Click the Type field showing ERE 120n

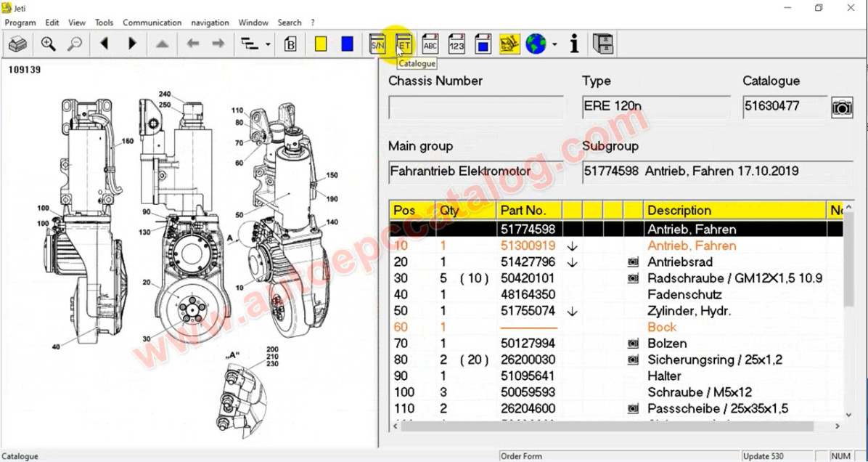(x=657, y=107)
